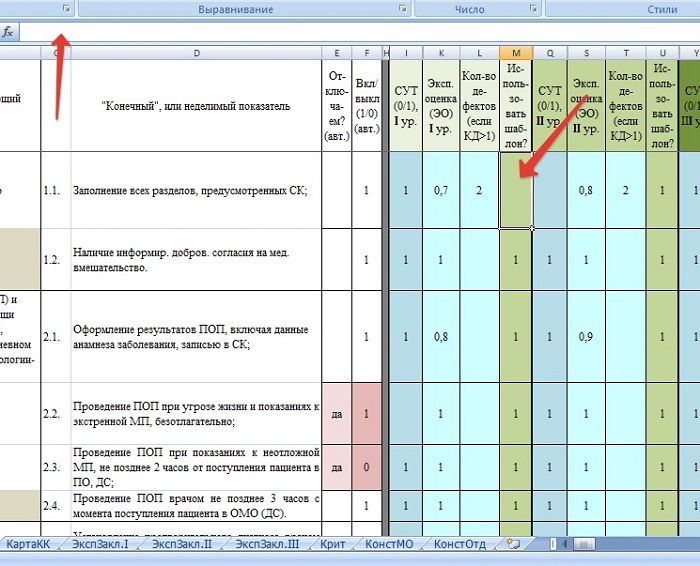Viewport: 700px width, 566px height.
Task: Select the highlighted column M header
Action: coord(516,53)
